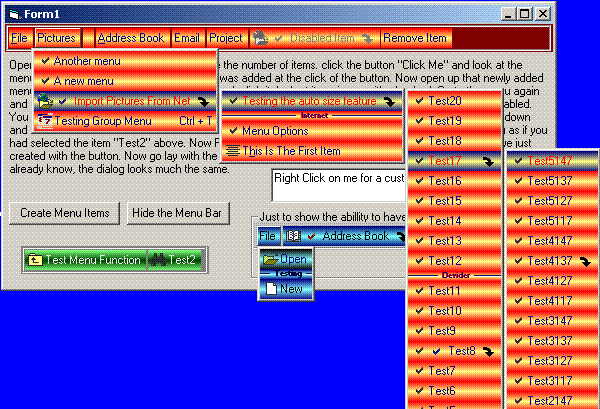Expand submenu arrow on Test17
Screen dimensions: 600x409
(488, 161)
